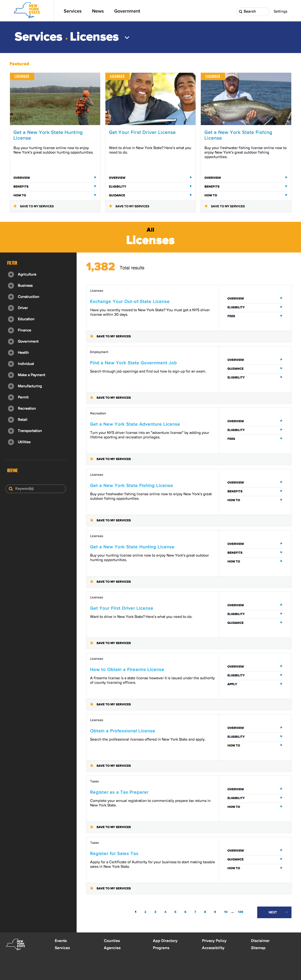Toggle the Health filter plus button
Screen dimensions: 301x980
[x=11, y=353]
